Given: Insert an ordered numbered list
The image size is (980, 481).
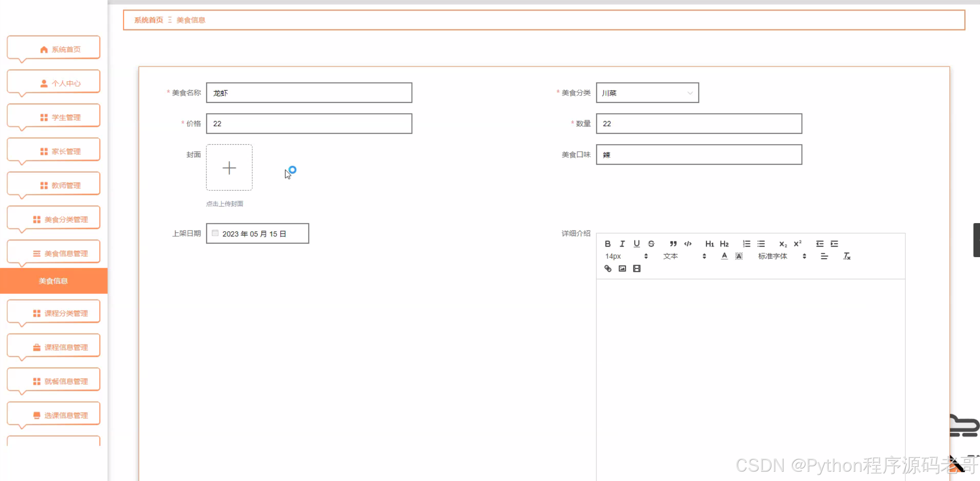Looking at the screenshot, I should click(x=747, y=244).
